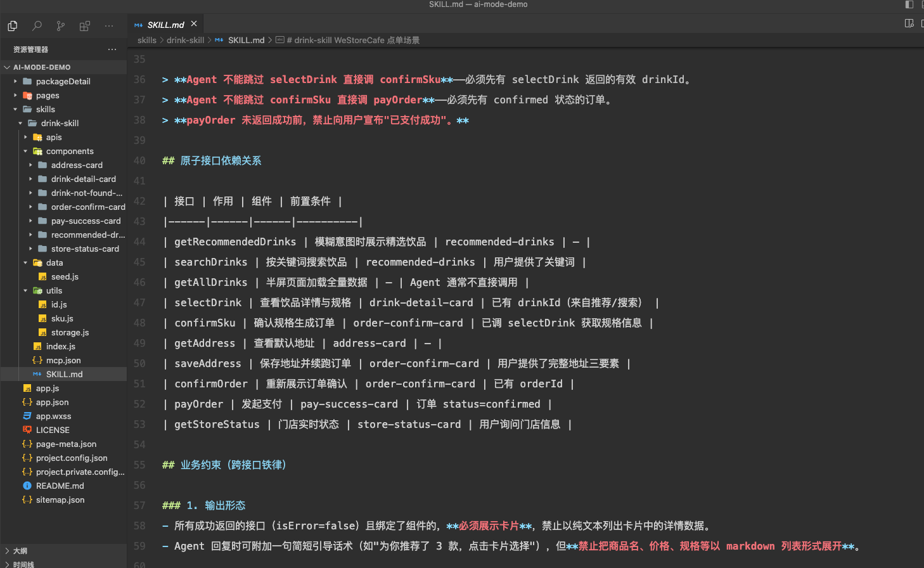Click 'searchDrinks' in the table row
The width and height of the screenshot is (924, 568).
211,262
